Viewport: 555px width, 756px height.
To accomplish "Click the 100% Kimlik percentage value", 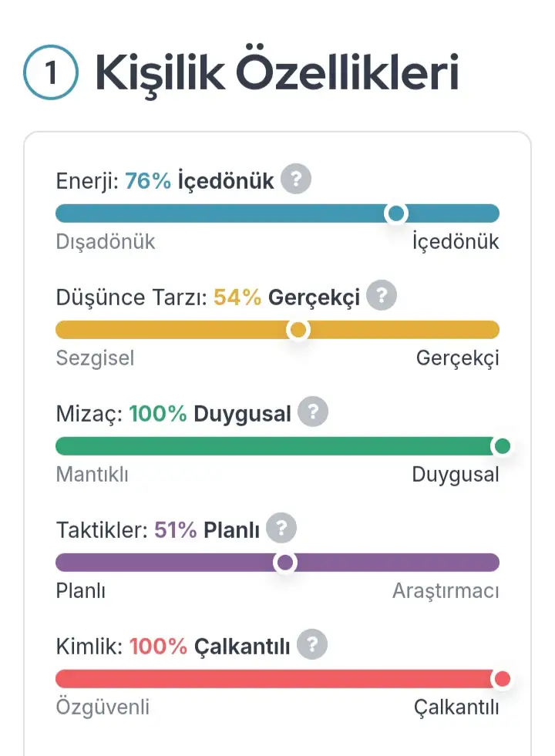I will tap(158, 647).
